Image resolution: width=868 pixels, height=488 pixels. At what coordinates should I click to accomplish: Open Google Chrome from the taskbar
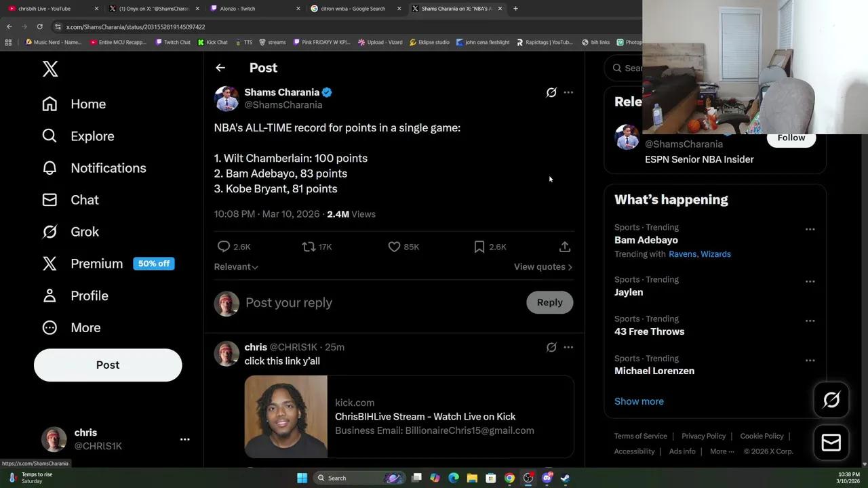coord(509,478)
